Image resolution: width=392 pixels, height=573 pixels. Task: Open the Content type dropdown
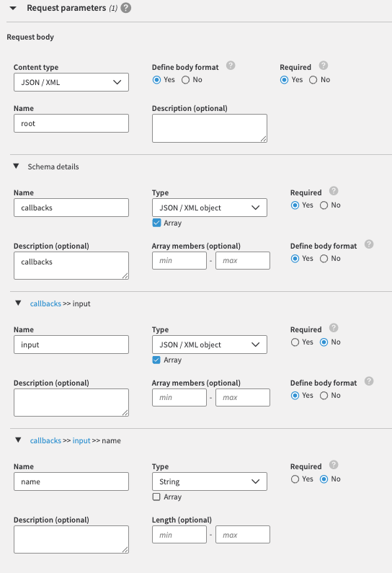pyautogui.click(x=71, y=82)
